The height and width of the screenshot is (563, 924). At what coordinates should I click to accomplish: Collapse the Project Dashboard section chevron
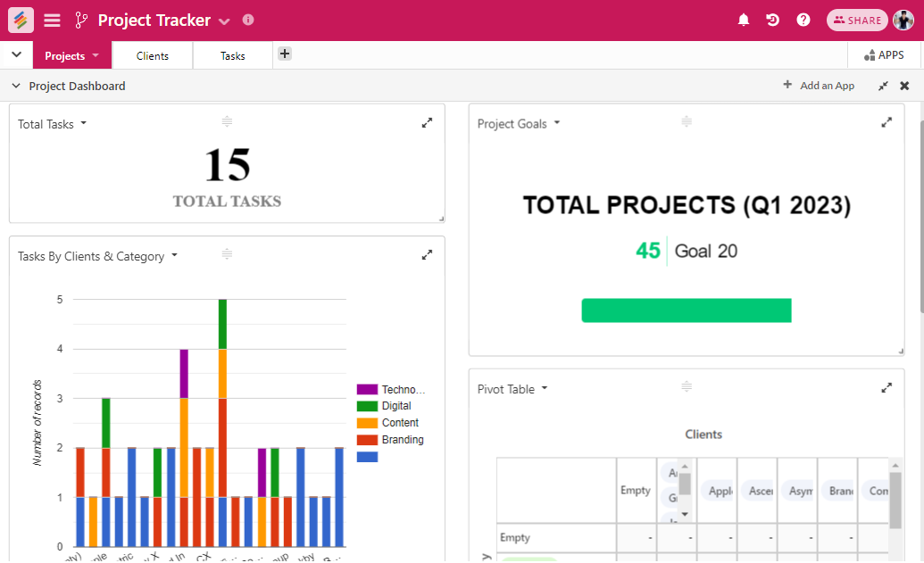16,86
